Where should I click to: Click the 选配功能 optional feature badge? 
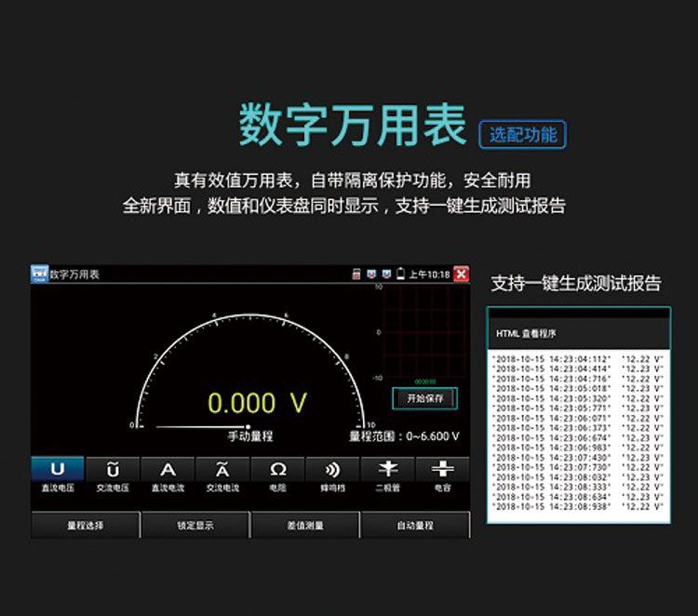[x=522, y=135]
